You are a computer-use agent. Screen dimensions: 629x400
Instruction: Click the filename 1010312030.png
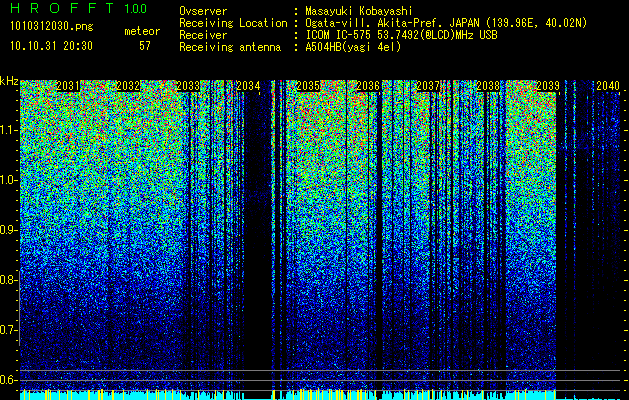[52, 27]
